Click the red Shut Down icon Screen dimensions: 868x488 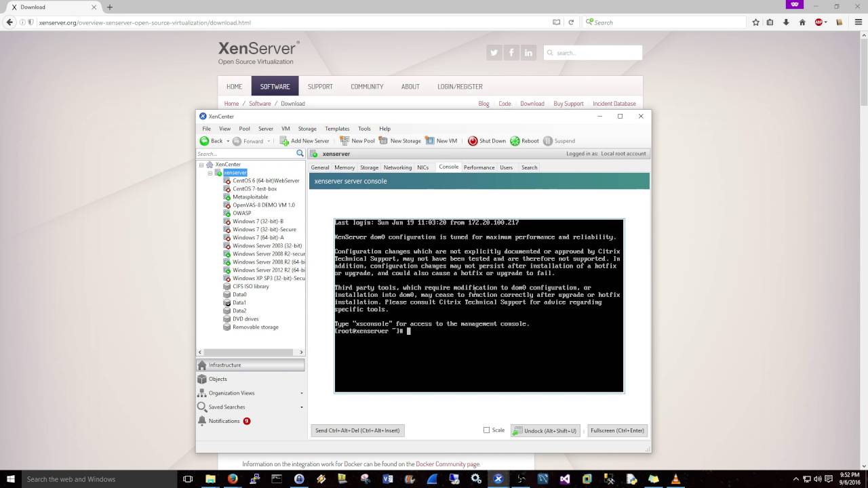tap(473, 141)
